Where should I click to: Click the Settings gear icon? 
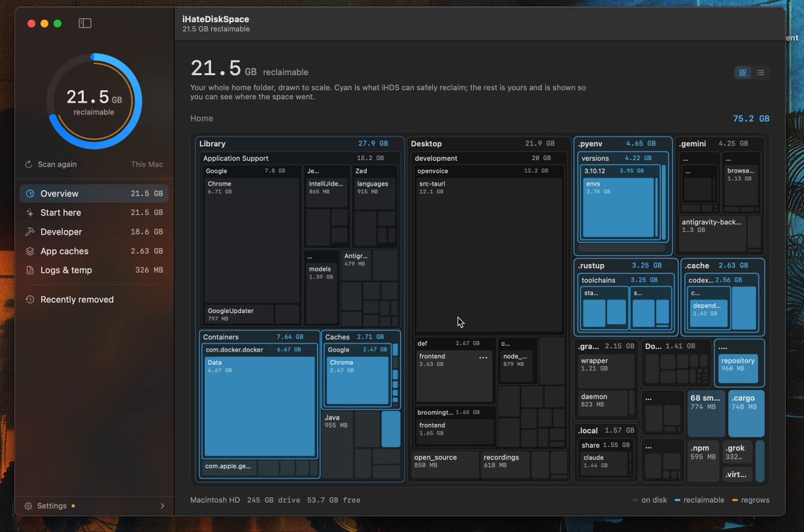pyautogui.click(x=29, y=506)
